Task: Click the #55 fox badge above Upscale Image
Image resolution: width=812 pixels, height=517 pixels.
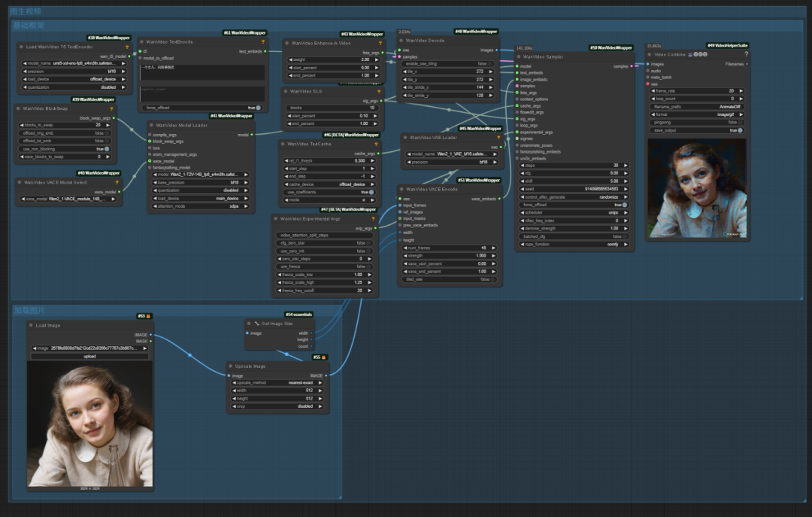Action: (x=320, y=357)
